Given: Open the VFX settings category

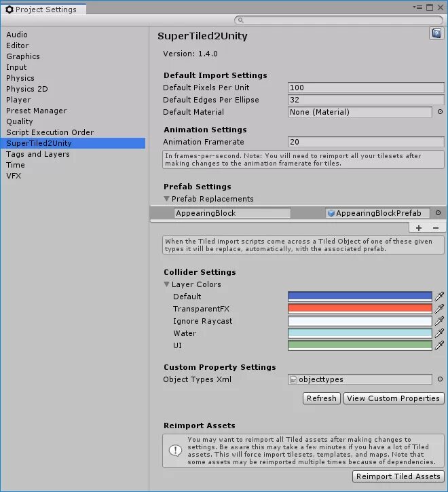Looking at the screenshot, I should tap(14, 176).
